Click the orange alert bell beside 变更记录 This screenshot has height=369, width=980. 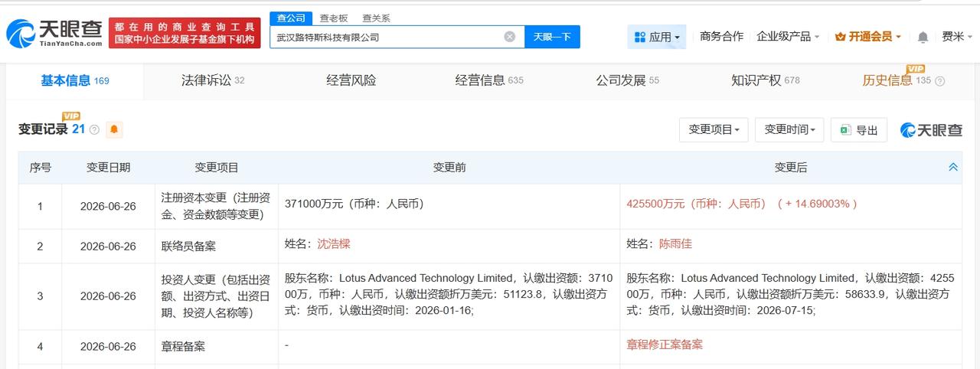click(114, 129)
